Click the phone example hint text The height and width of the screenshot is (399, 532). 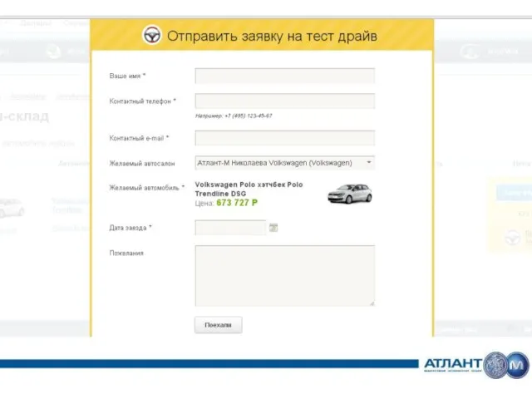234,116
